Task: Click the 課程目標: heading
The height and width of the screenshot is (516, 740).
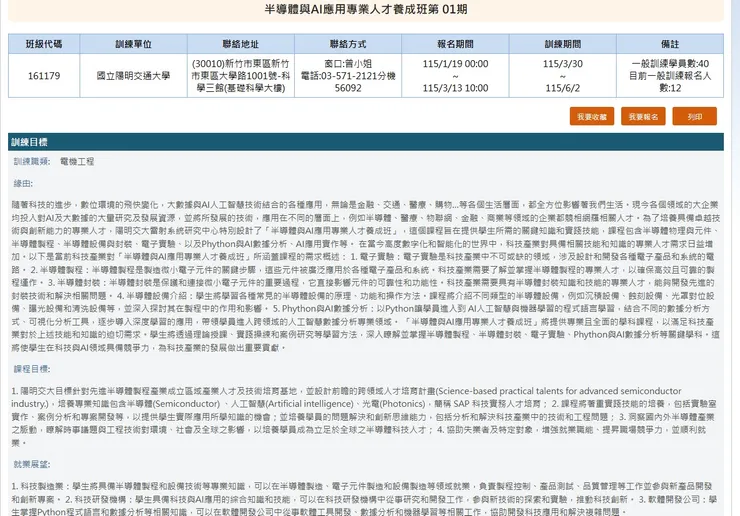Action: 32,369
